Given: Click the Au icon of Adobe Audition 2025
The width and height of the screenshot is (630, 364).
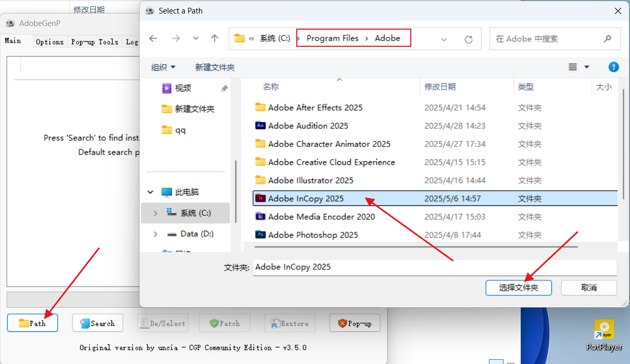Looking at the screenshot, I should click(x=260, y=125).
